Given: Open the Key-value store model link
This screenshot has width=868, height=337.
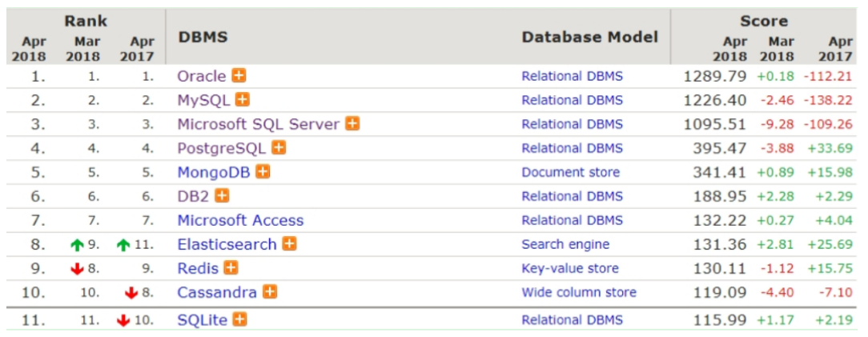Looking at the screenshot, I should [x=570, y=268].
